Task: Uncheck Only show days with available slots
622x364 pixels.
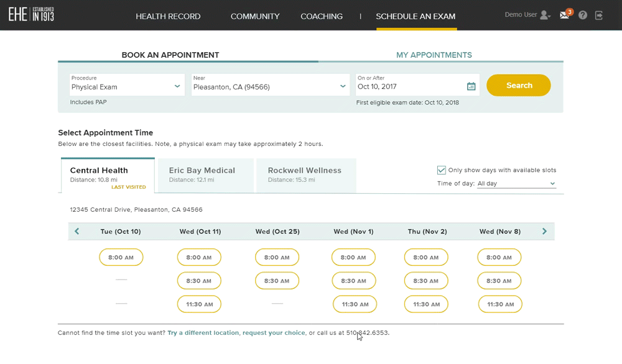Action: [x=441, y=170]
